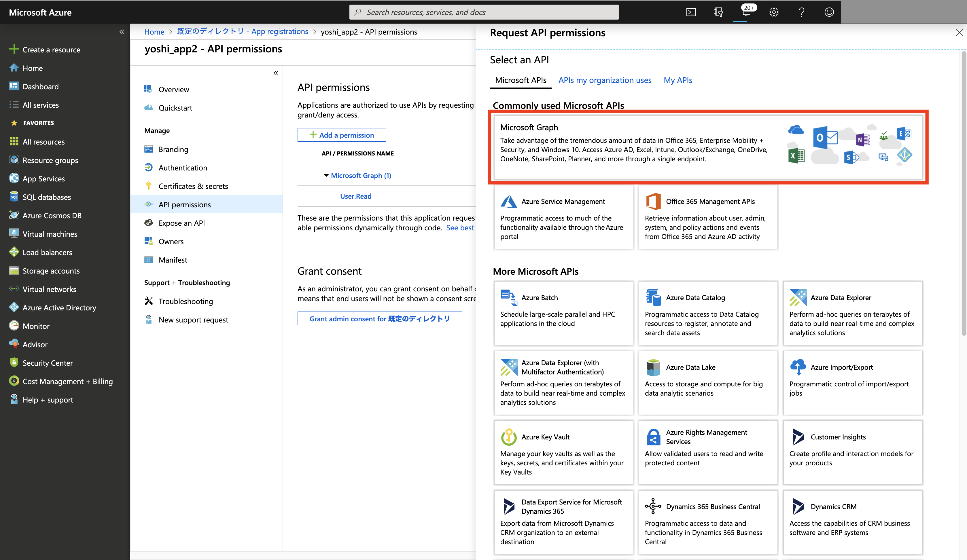Click the Cost Management + Billing icon
Viewport: 967px width, 560px height.
pyautogui.click(x=14, y=381)
